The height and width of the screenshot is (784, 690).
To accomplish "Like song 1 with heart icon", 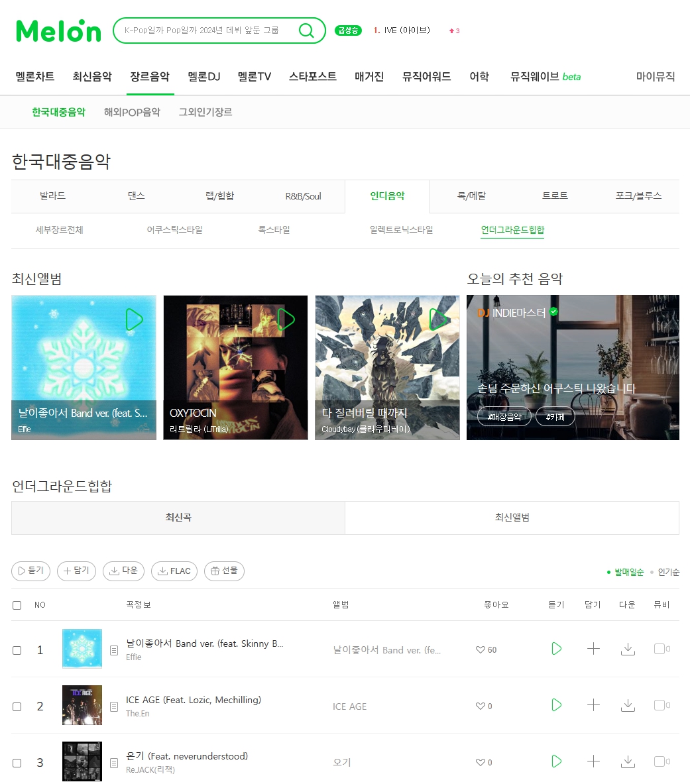I will tap(480, 649).
